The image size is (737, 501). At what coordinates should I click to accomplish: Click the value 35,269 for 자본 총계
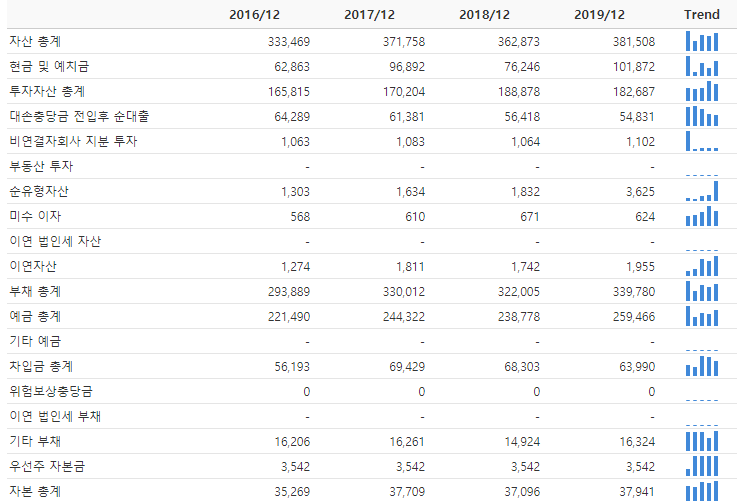(292, 492)
